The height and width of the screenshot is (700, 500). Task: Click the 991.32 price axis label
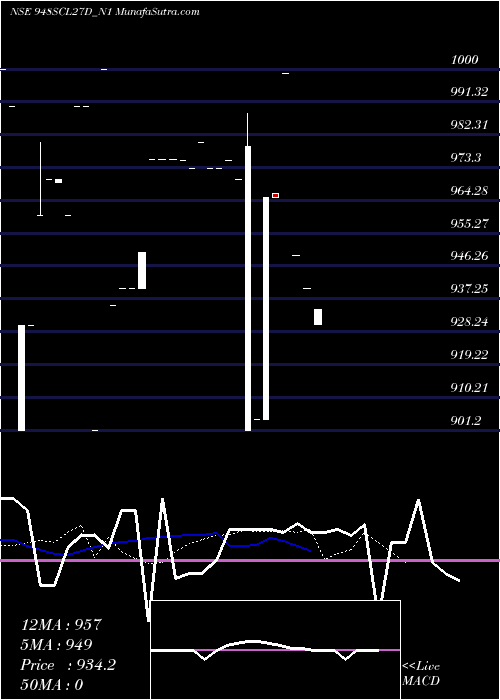coord(469,92)
